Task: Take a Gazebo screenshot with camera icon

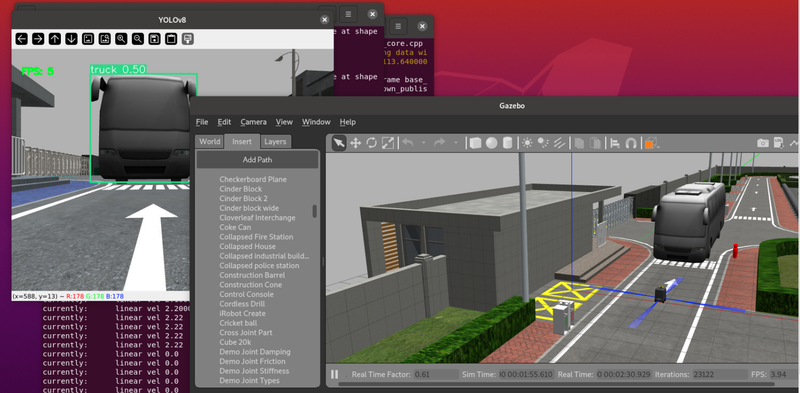Action: tap(763, 143)
